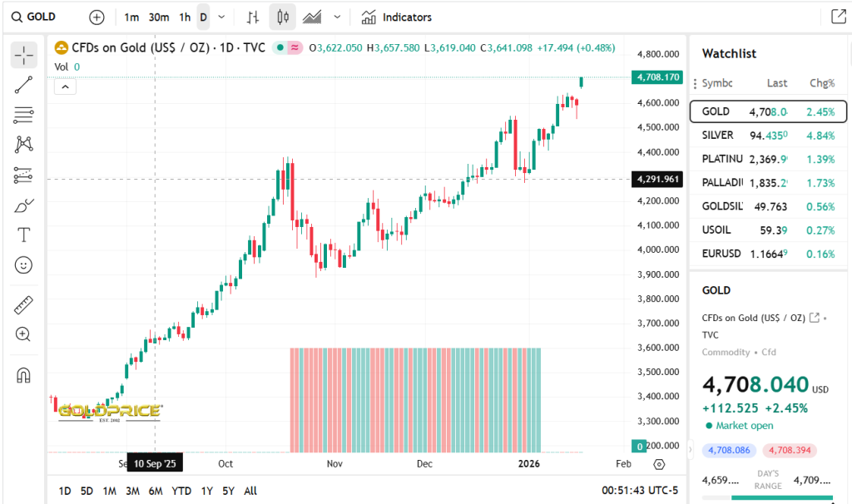
Task: Select the trend line drawing tool
Action: (23, 85)
